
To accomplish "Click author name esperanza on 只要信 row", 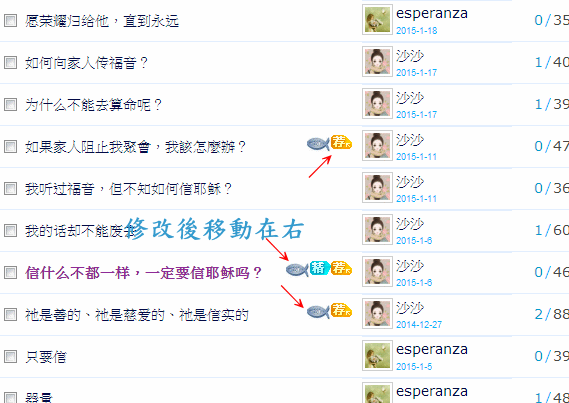I will pos(432,350).
